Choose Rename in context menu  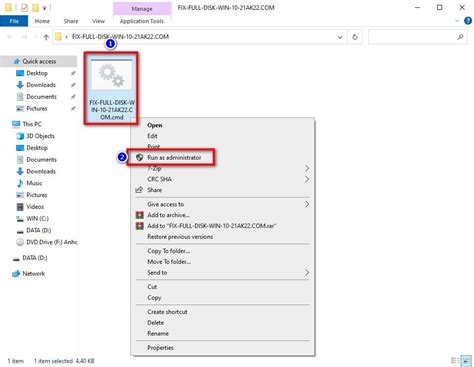158,333
